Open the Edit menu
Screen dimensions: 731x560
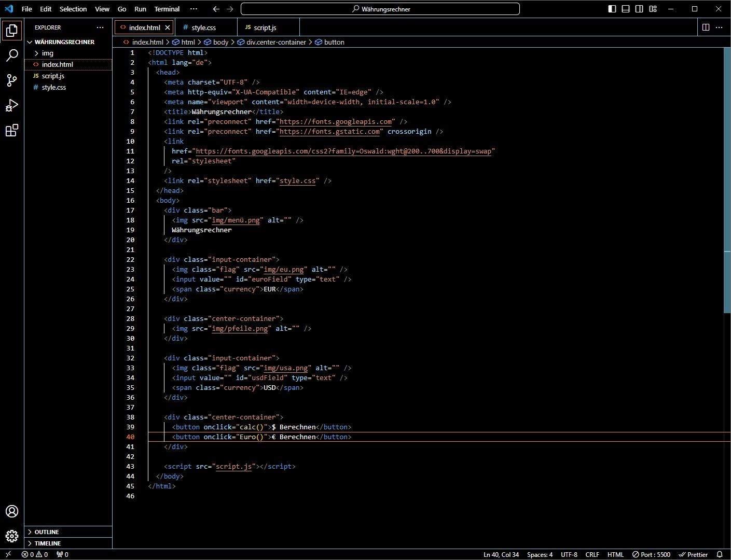point(46,9)
